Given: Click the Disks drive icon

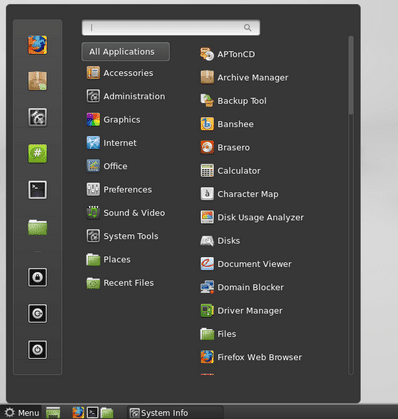Looking at the screenshot, I should pyautogui.click(x=207, y=241).
